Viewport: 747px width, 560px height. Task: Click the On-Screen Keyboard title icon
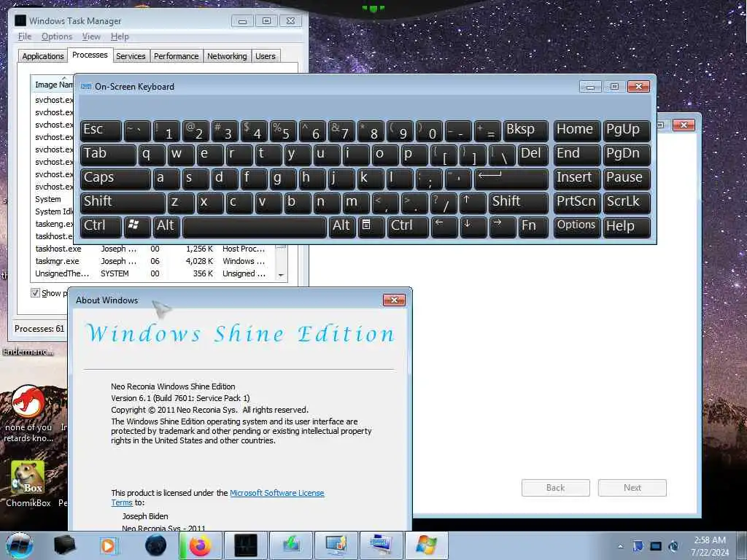coord(86,87)
